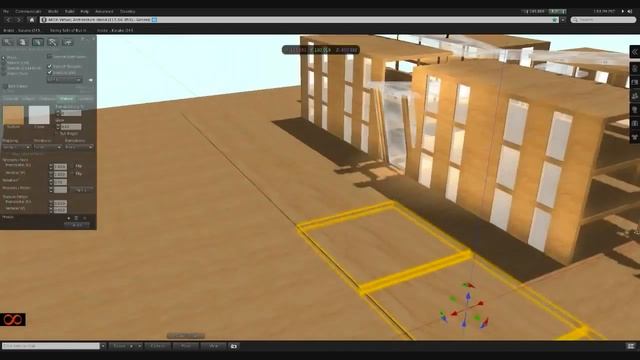The height and width of the screenshot is (360, 640).
Task: Select the Land tool in build panel
Action: coord(68,42)
